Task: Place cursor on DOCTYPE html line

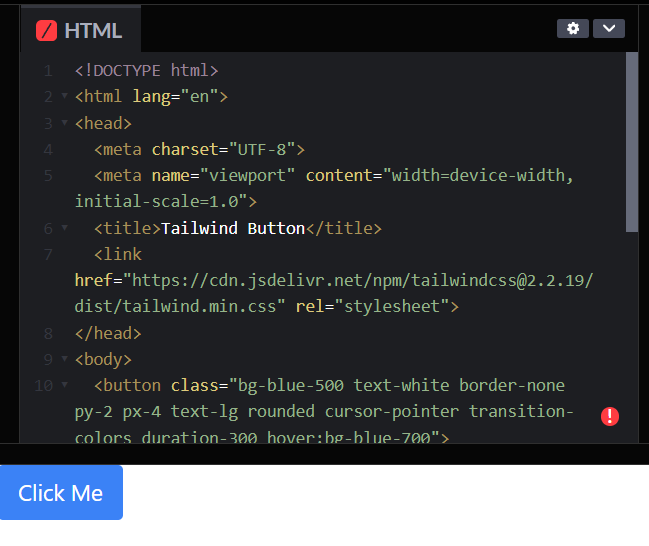Action: [x=147, y=70]
